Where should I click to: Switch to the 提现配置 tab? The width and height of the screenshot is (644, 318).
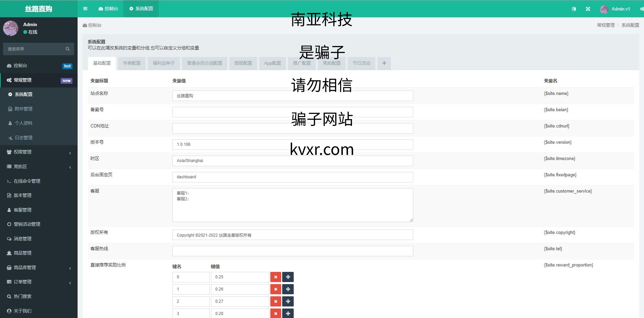[x=243, y=63]
